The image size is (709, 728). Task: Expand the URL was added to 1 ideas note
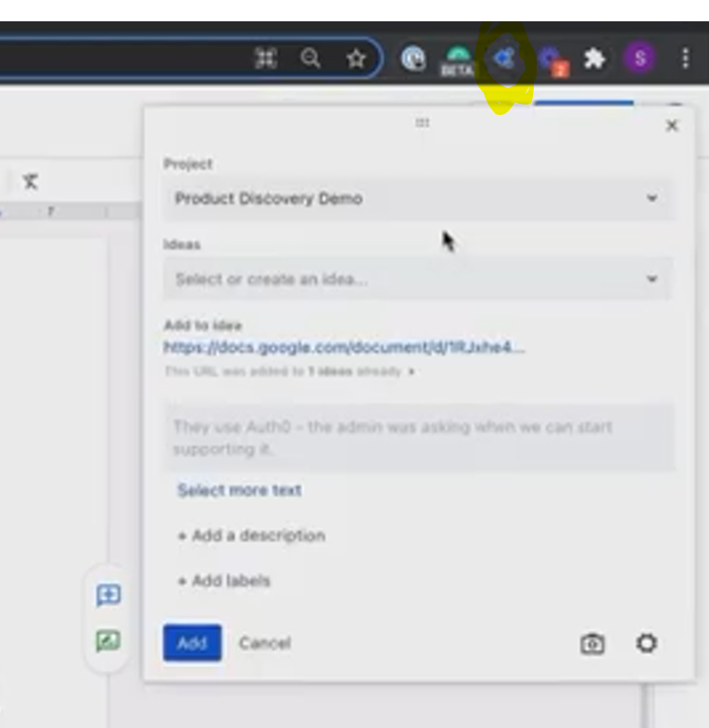click(289, 371)
